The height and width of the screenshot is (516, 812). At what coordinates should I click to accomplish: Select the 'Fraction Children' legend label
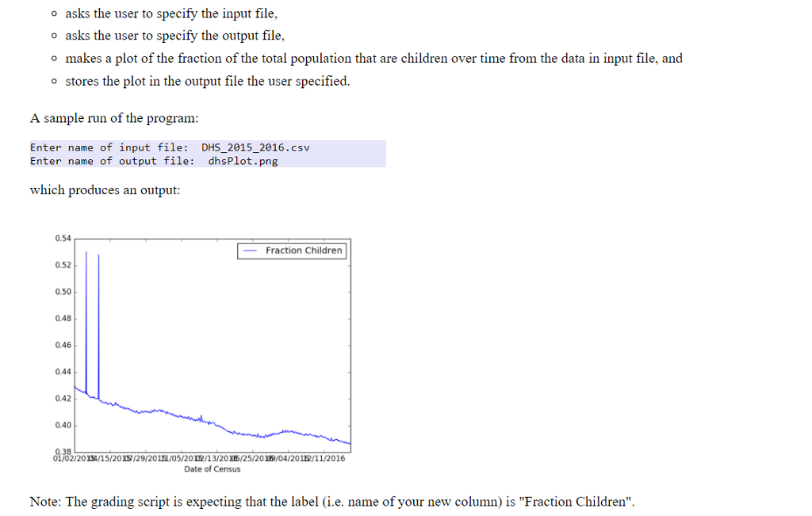click(x=304, y=250)
